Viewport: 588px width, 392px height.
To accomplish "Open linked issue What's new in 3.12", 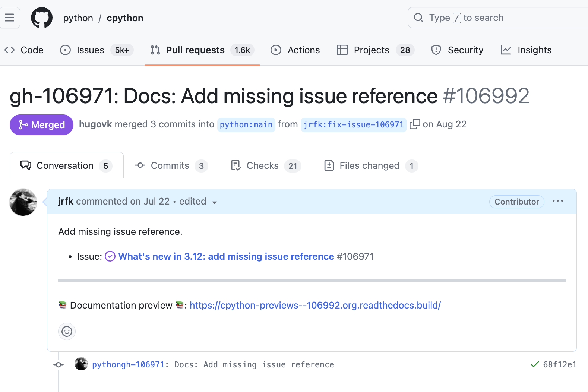I will click(x=226, y=256).
